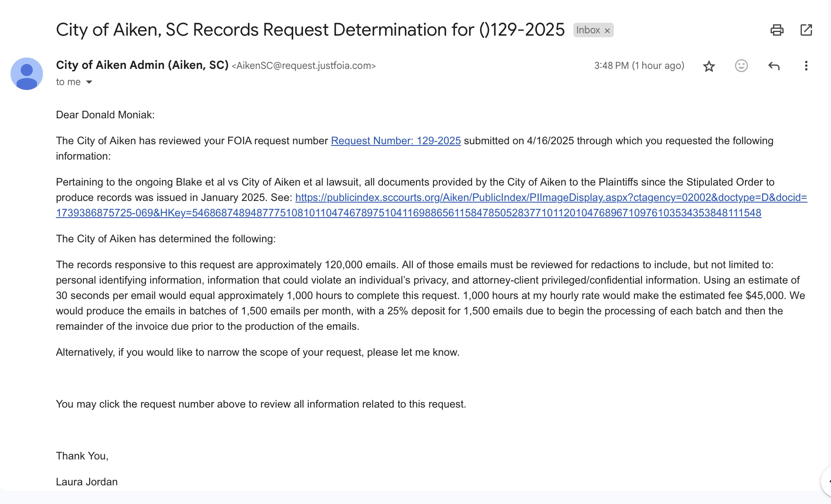Click the AikenSC@request.justfoia.com email address
The height and width of the screenshot is (504, 831).
304,66
